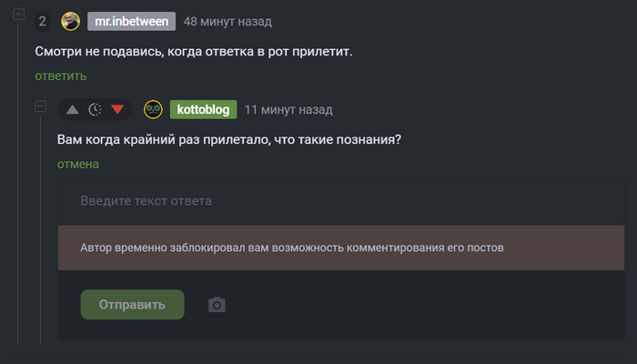
Task: Collapse the kottoblog reply branch
Action: tap(40, 106)
